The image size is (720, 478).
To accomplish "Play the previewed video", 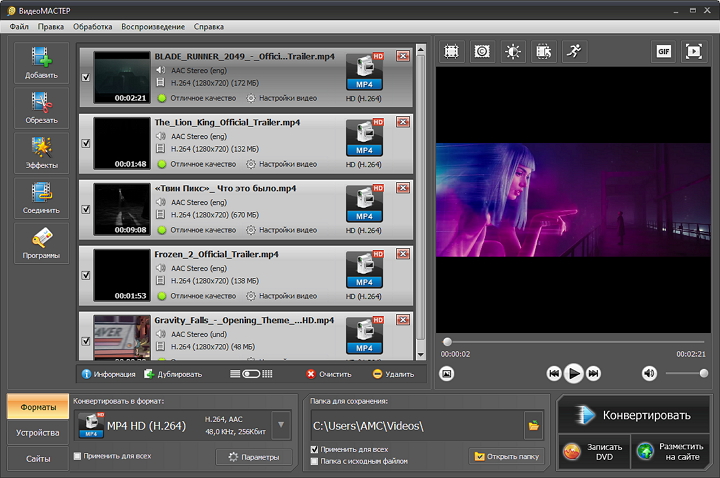I will tap(574, 373).
